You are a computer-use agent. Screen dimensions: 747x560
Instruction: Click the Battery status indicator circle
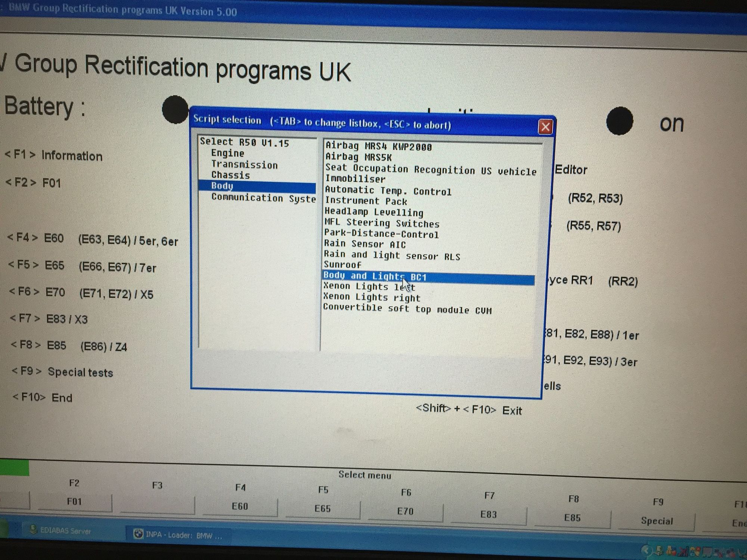(x=176, y=109)
